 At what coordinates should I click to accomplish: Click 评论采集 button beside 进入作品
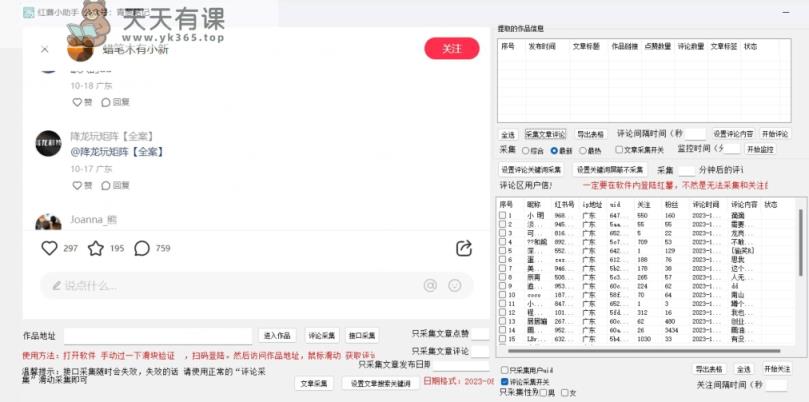click(x=322, y=335)
